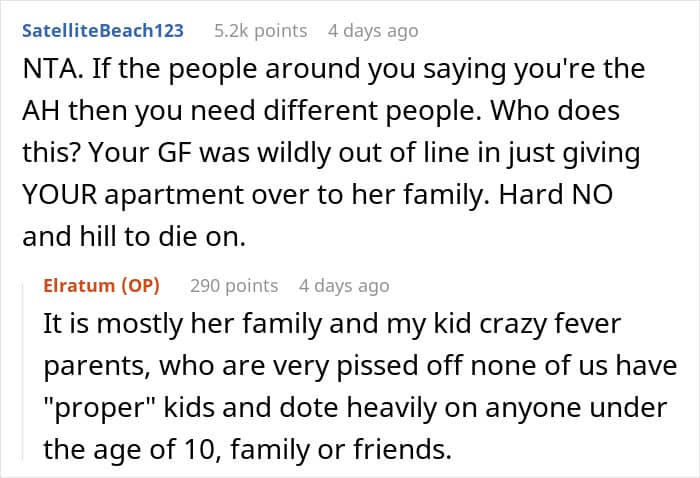Click the abbreviation 'AH' starting the second line
The image size is (700, 478).
pos(41,111)
